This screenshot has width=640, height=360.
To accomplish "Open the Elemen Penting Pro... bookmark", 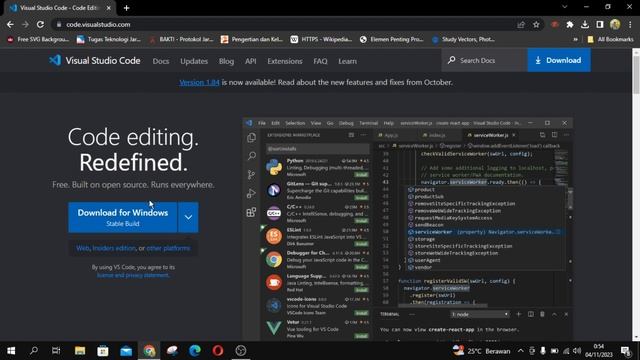I will click(x=391, y=40).
